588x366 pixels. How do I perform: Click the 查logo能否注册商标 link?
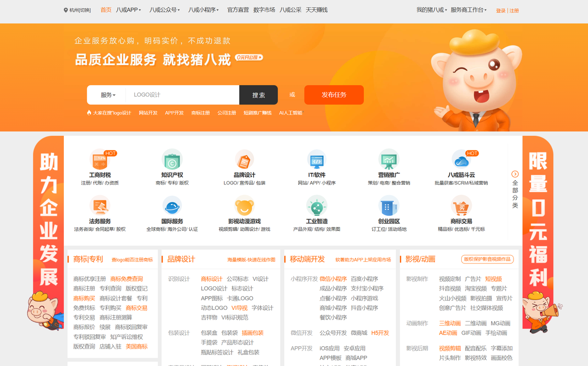coord(132,260)
